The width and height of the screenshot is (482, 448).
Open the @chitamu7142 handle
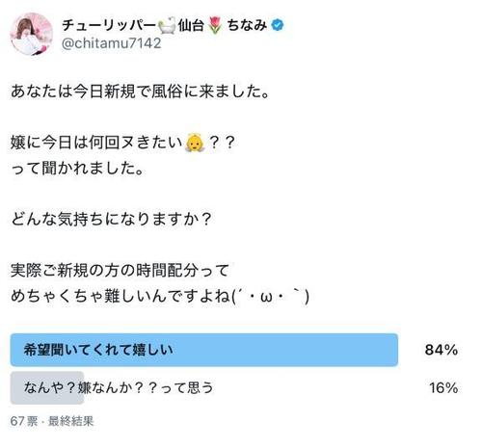pos(111,43)
